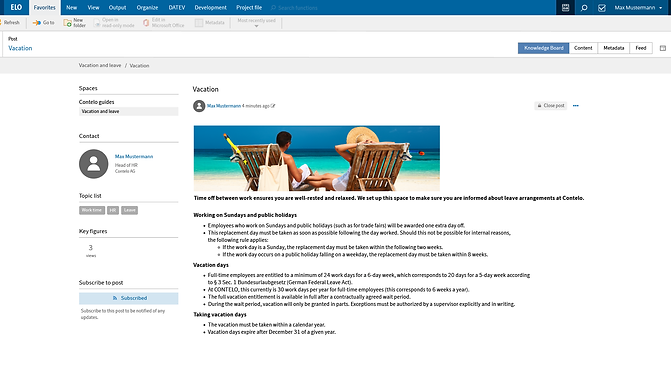
Task: Expand the Max Mustermann user menu
Action: [x=638, y=8]
